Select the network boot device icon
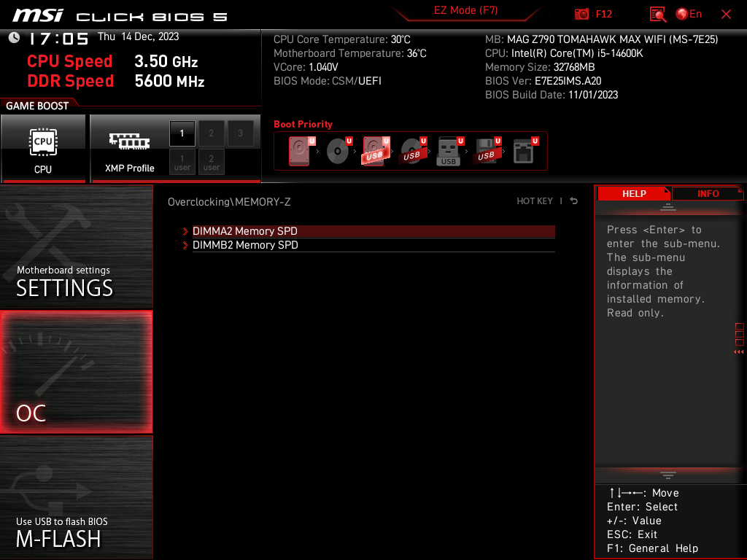 [x=525, y=151]
